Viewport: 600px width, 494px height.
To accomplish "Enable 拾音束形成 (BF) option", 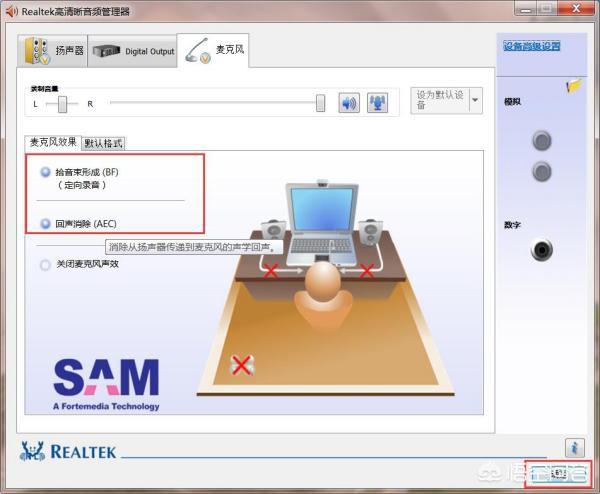I will pos(46,172).
